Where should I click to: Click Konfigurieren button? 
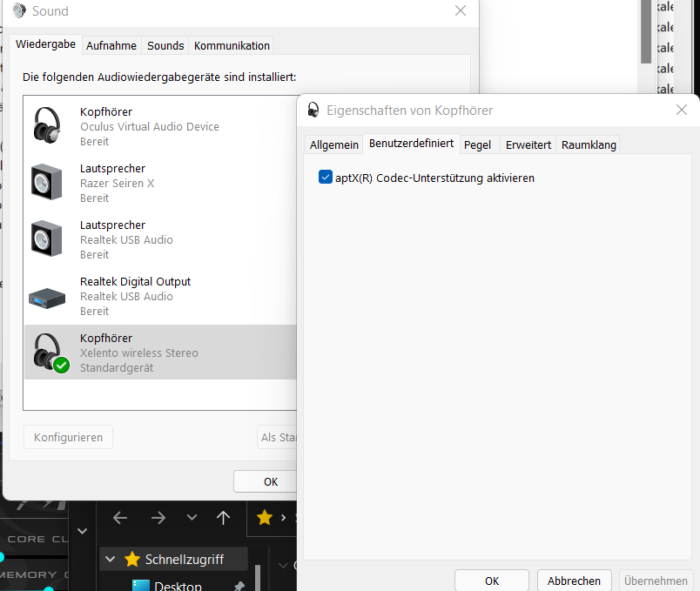(x=68, y=437)
